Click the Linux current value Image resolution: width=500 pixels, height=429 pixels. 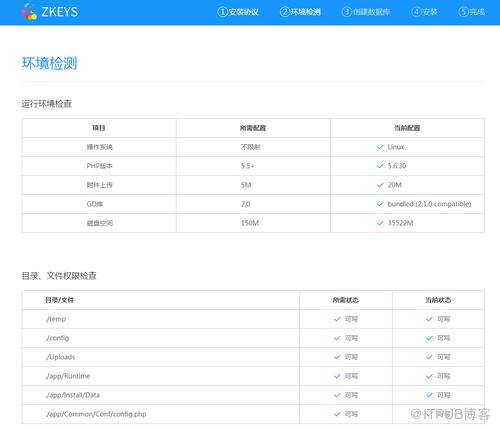click(396, 147)
